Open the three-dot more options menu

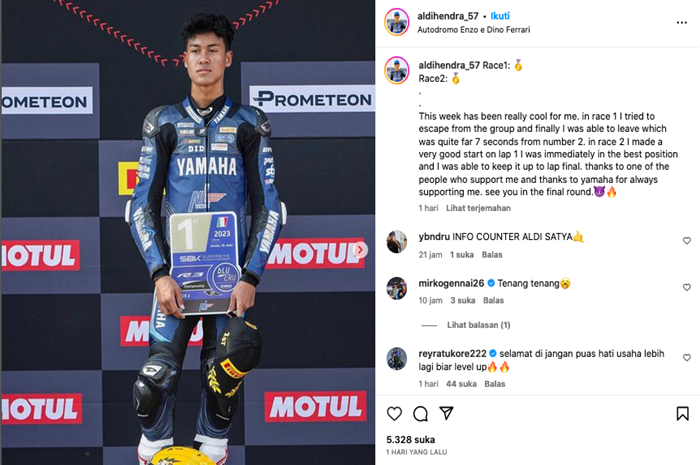(682, 22)
